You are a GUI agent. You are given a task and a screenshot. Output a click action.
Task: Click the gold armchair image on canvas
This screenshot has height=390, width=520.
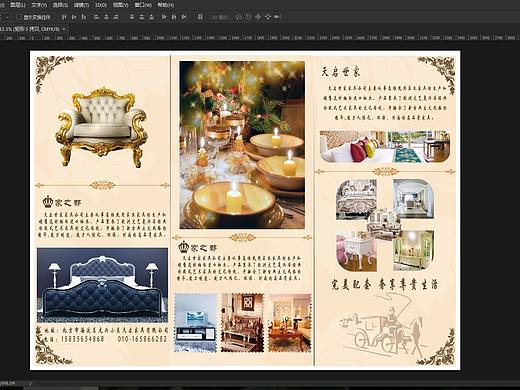point(102,127)
